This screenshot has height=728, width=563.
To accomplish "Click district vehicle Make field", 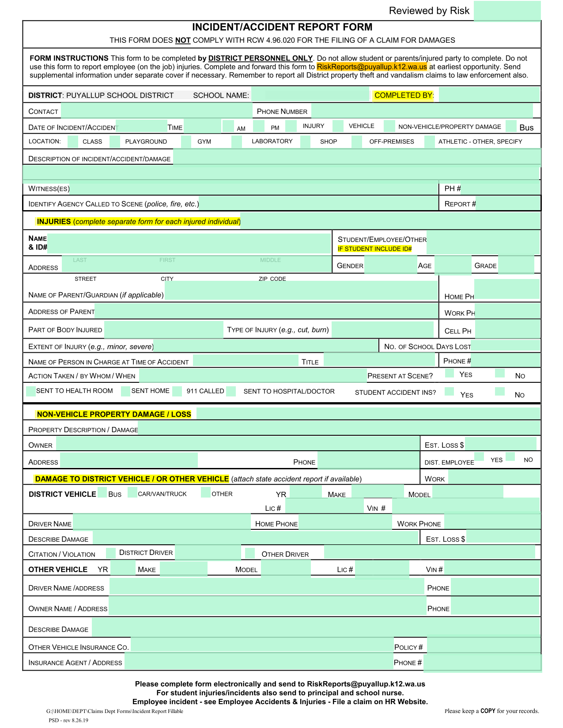I will pos(378,492).
